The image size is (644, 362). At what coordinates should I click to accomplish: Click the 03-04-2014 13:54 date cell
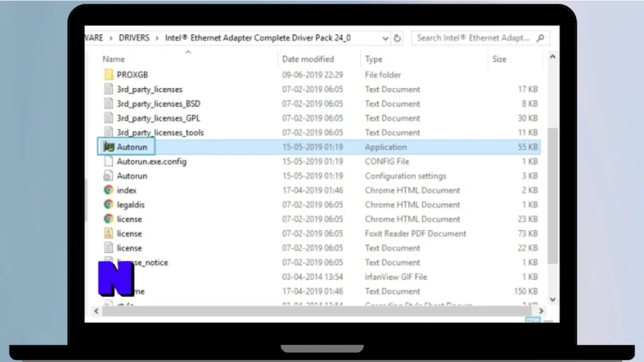312,277
